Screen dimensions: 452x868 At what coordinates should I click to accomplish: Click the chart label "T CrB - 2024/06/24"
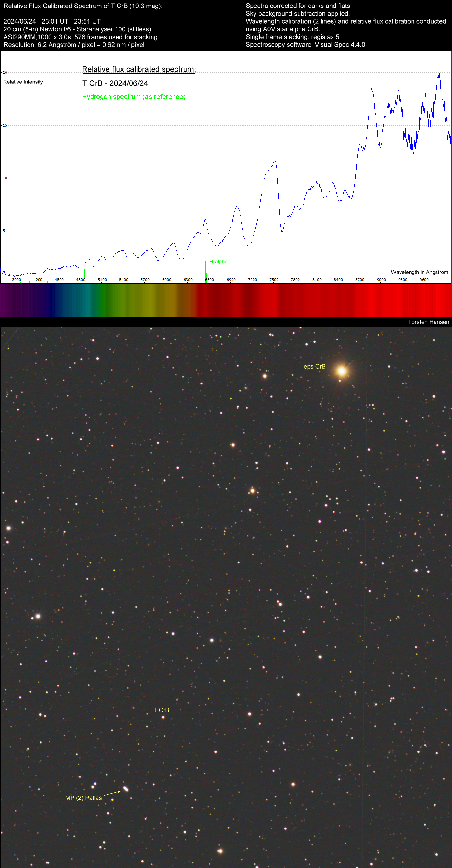(115, 83)
